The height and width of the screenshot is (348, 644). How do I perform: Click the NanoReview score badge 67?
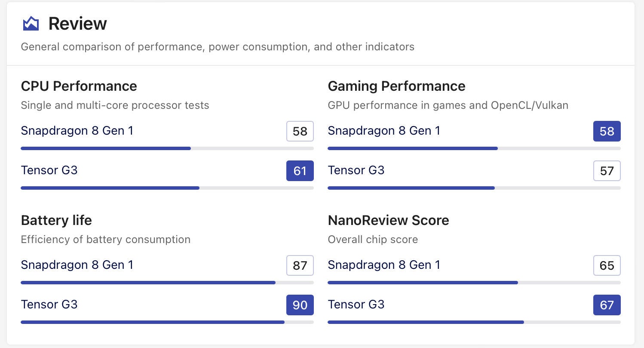pyautogui.click(x=607, y=305)
